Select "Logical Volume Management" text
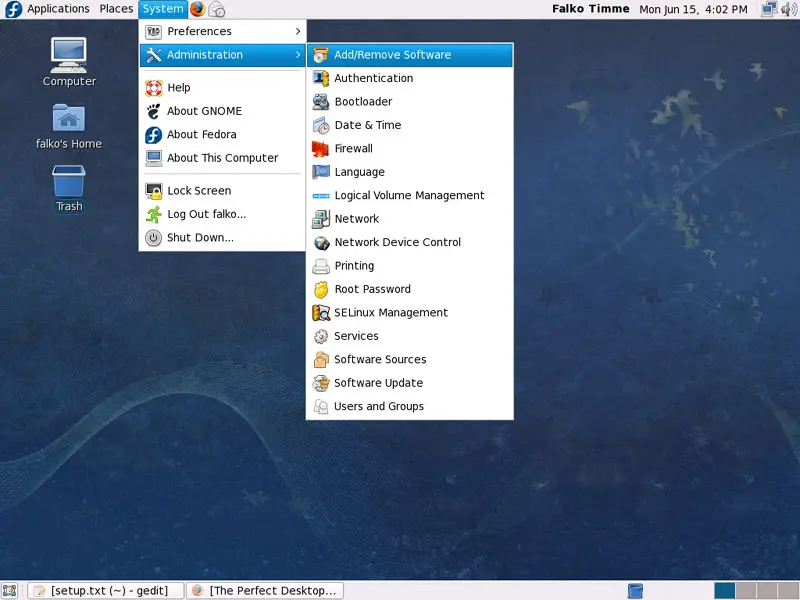Screen dimensions: 800x600 click(x=409, y=195)
